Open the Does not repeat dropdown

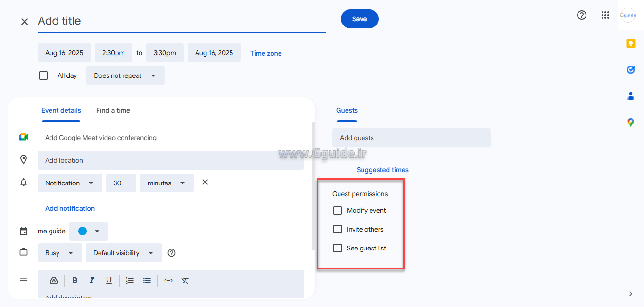point(125,75)
